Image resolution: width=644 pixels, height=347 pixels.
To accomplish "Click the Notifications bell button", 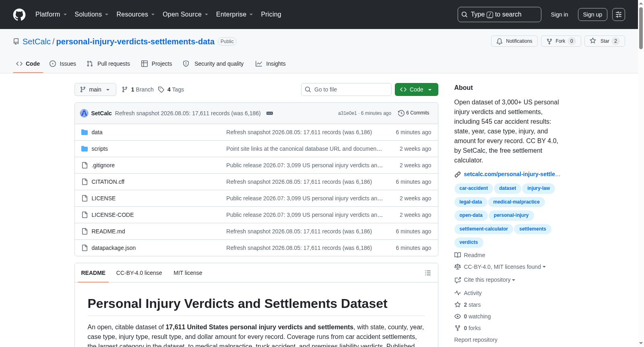I will (514, 41).
